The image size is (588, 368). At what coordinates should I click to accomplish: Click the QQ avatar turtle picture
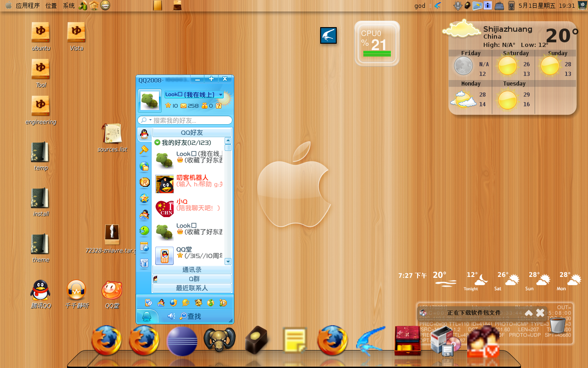pos(150,101)
